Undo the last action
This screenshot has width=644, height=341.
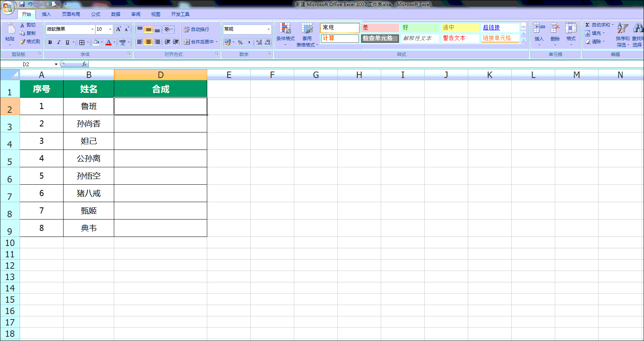click(x=30, y=4)
